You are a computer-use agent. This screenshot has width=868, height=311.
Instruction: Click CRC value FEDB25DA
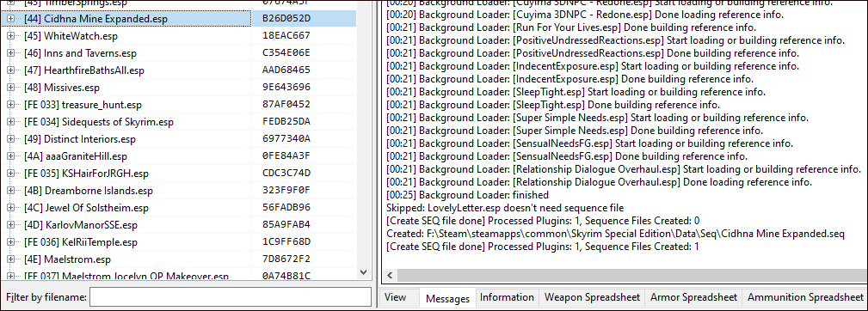pyautogui.click(x=286, y=121)
